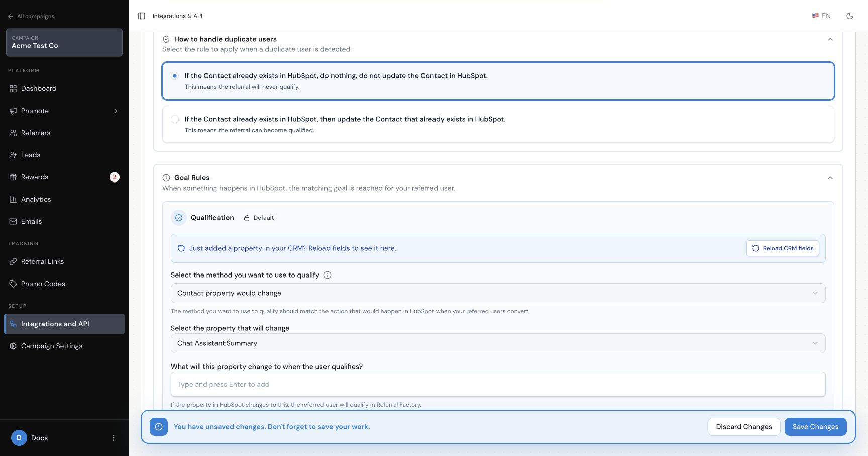Click the Default lock icon
The image size is (868, 456).
point(247,218)
